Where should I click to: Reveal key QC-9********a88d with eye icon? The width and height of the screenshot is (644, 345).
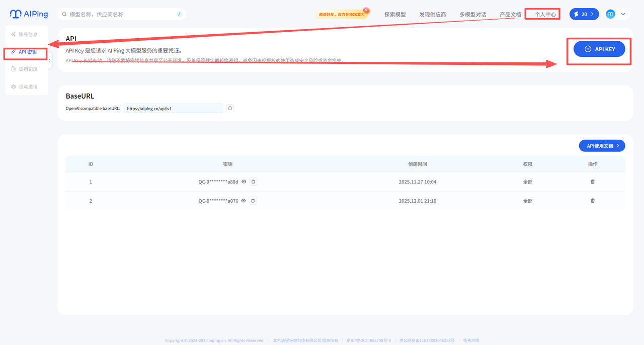(244, 182)
